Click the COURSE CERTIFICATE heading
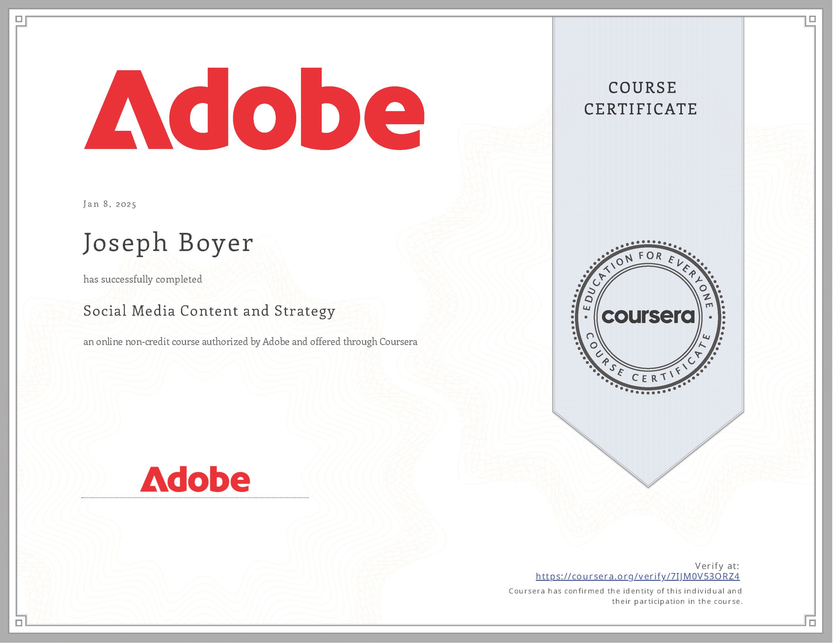The image size is (834, 644). tap(641, 99)
